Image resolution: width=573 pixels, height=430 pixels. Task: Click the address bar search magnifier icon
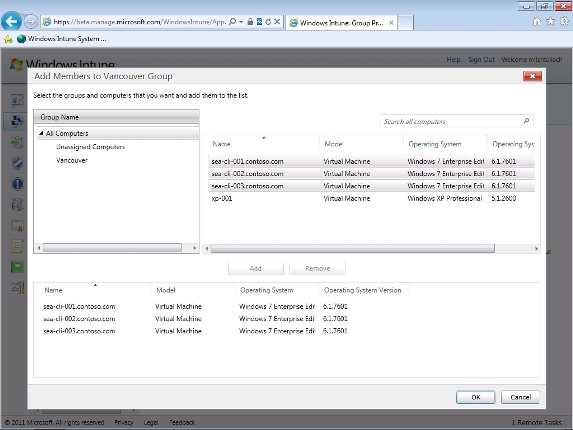point(232,22)
